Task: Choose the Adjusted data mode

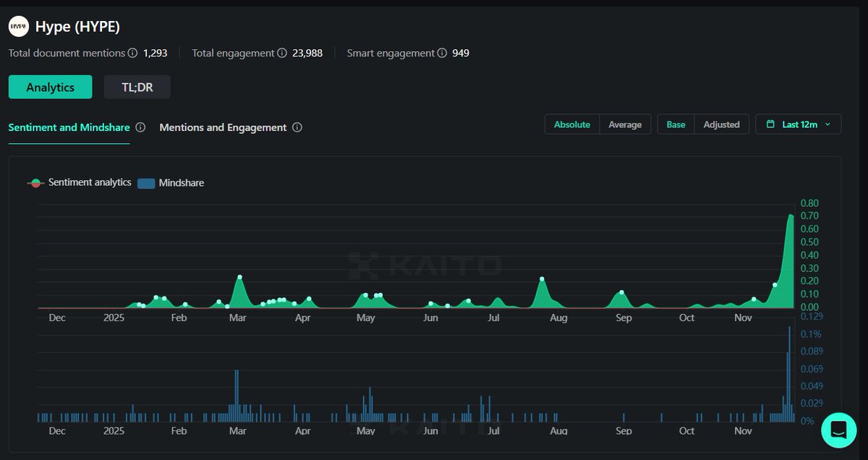Action: 722,124
